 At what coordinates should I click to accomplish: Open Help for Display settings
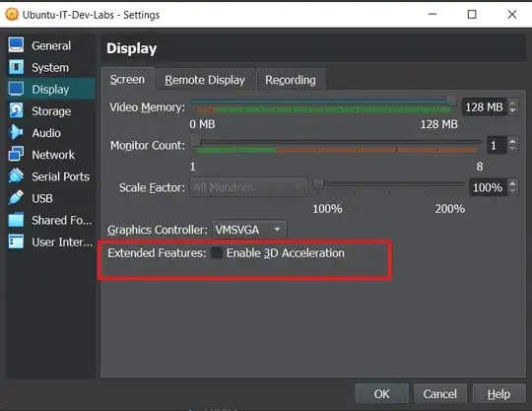tap(499, 393)
